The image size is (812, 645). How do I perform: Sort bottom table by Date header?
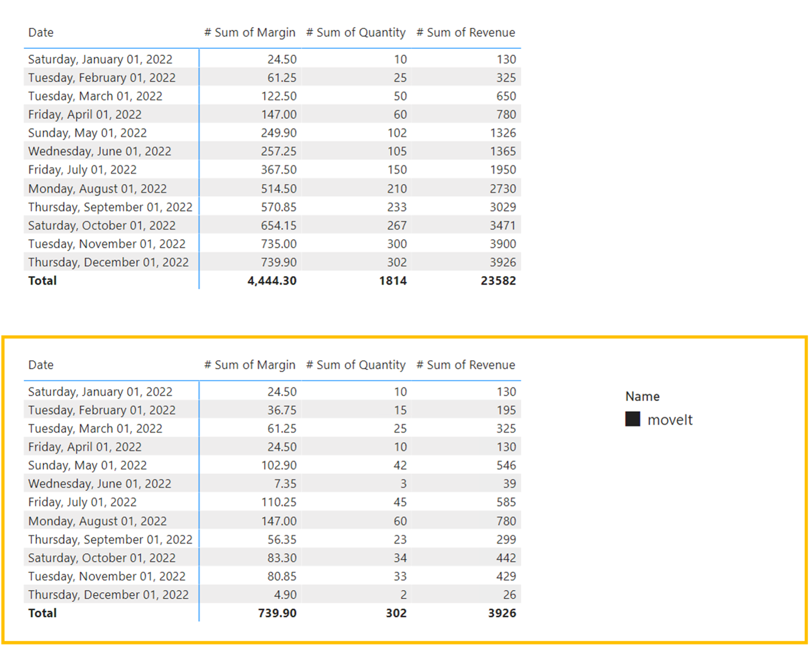(41, 365)
